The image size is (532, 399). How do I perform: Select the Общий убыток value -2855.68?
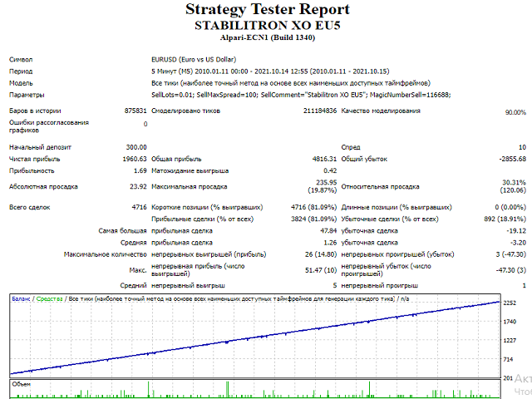point(510,158)
